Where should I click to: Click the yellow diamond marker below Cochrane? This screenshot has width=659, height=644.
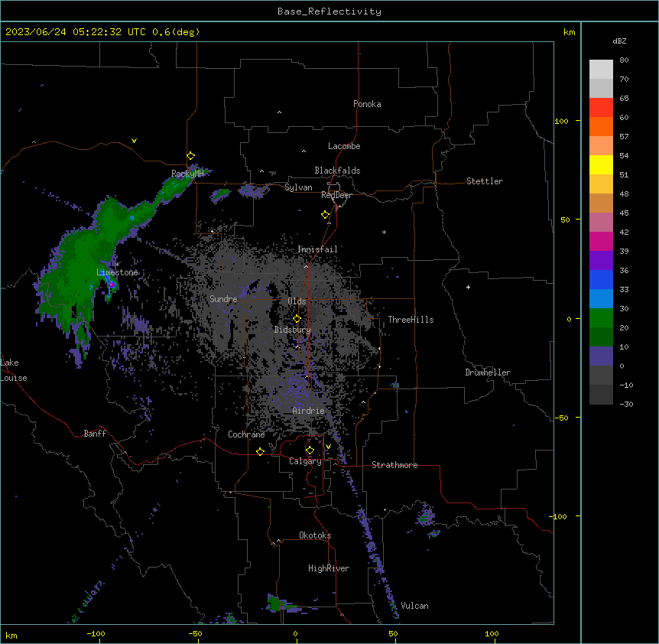(260, 451)
